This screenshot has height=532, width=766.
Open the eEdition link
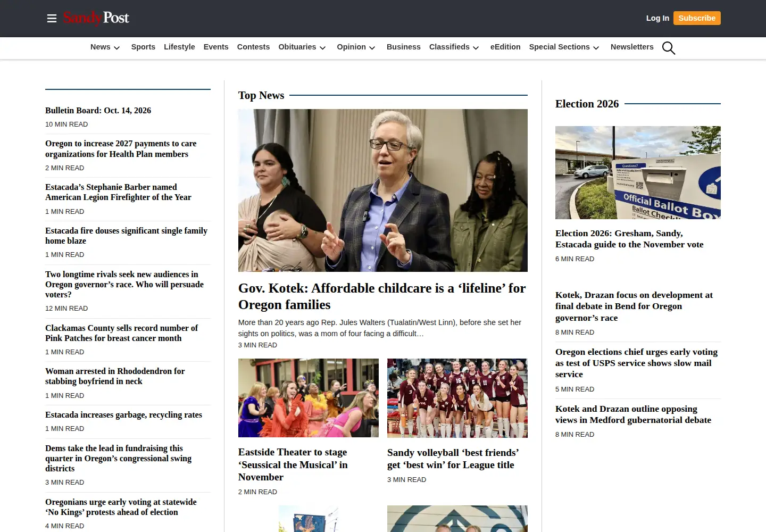pyautogui.click(x=505, y=47)
